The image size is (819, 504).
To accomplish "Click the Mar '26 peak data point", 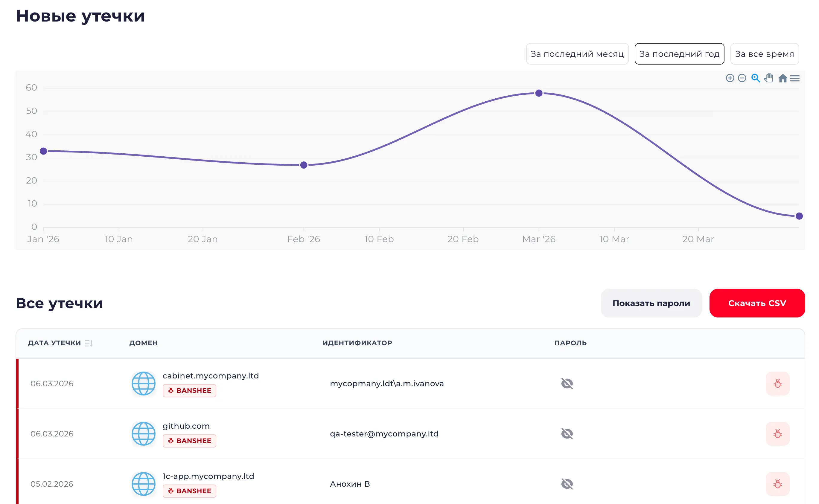I will coord(538,93).
